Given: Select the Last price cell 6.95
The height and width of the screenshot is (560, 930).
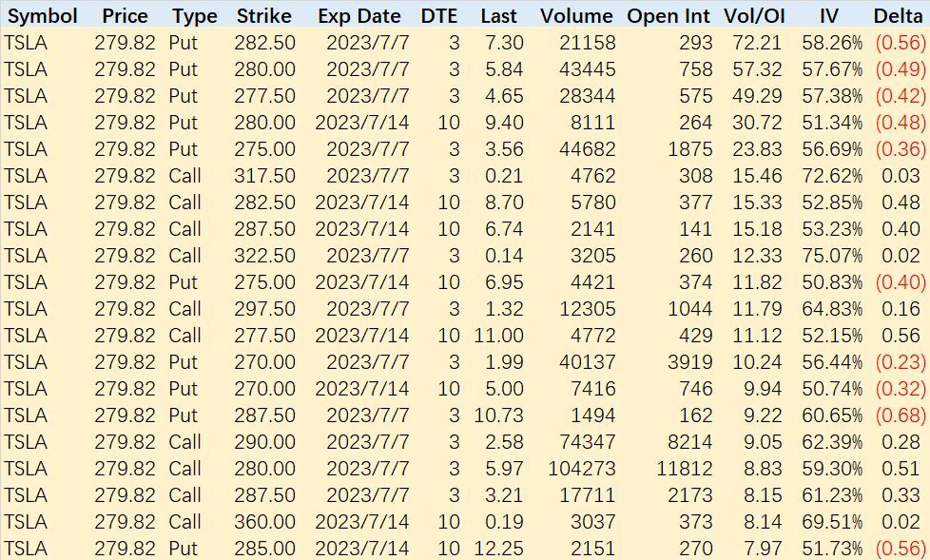Looking at the screenshot, I should (504, 282).
